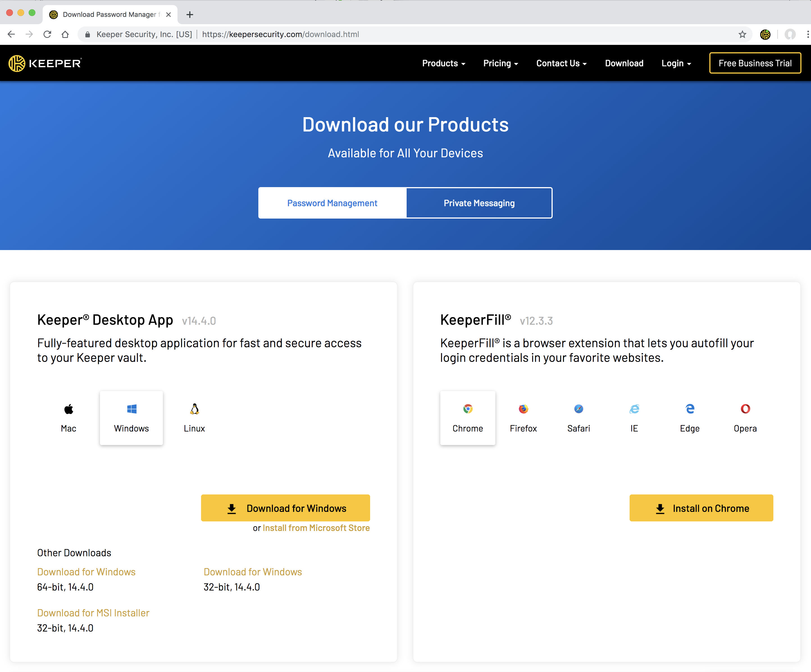Click the KeeperFill version v12.3.3 text
The height and width of the screenshot is (672, 811).
536,321
